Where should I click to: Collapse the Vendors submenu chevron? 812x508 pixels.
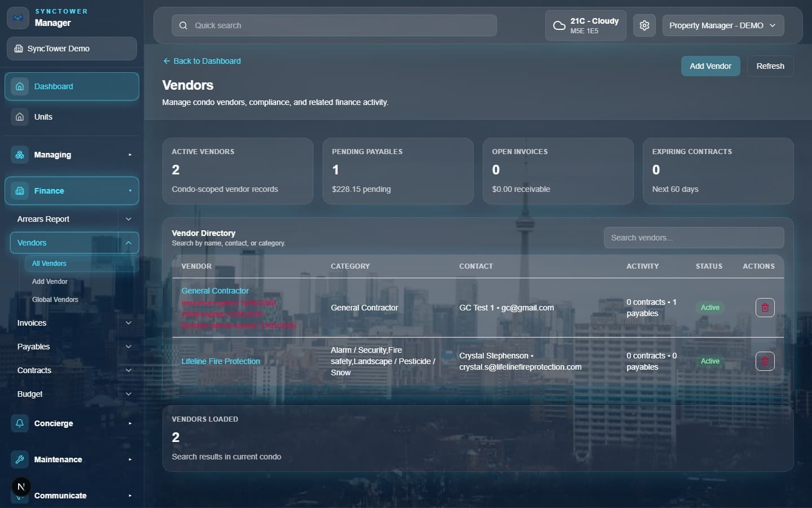[129, 243]
